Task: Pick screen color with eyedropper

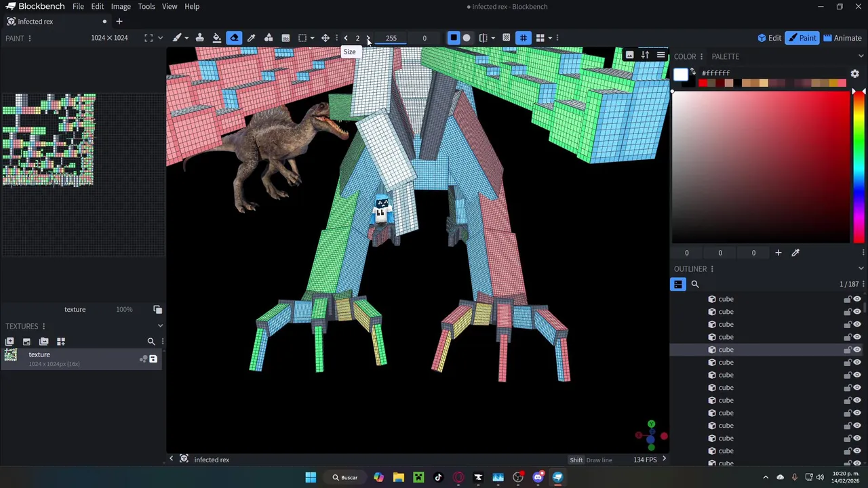Action: point(795,253)
